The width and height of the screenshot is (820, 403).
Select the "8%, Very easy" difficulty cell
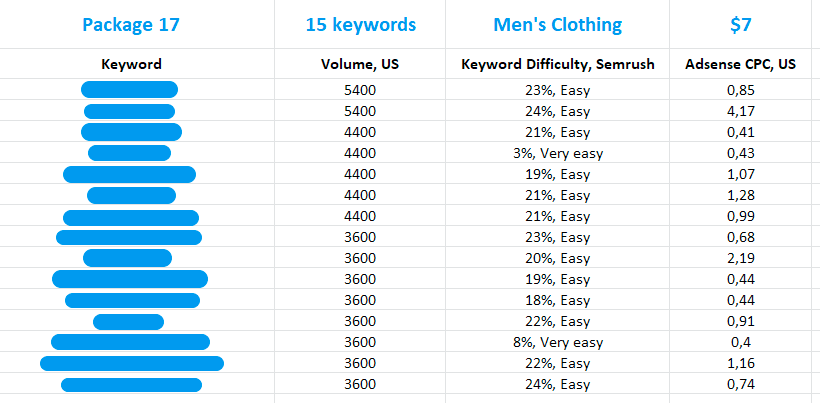(x=557, y=342)
